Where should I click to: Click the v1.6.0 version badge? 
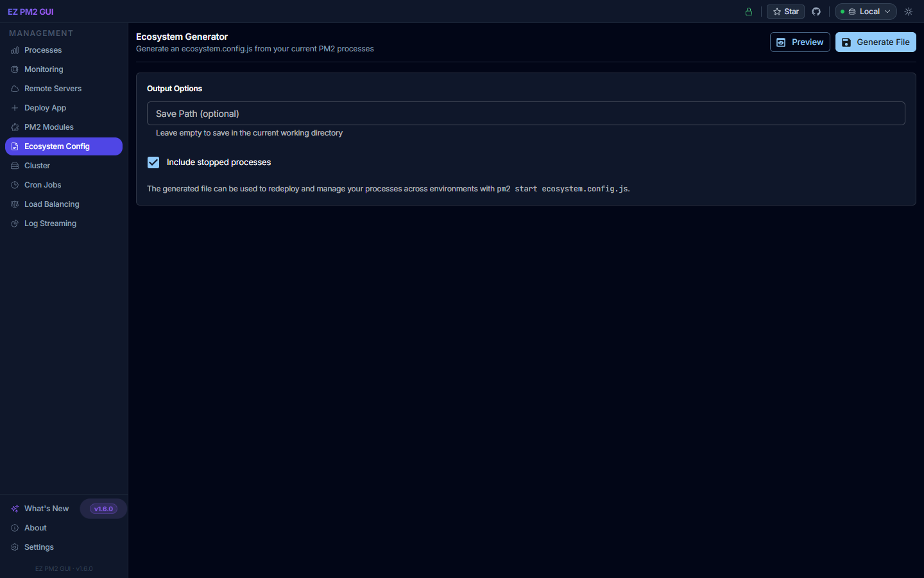point(103,508)
